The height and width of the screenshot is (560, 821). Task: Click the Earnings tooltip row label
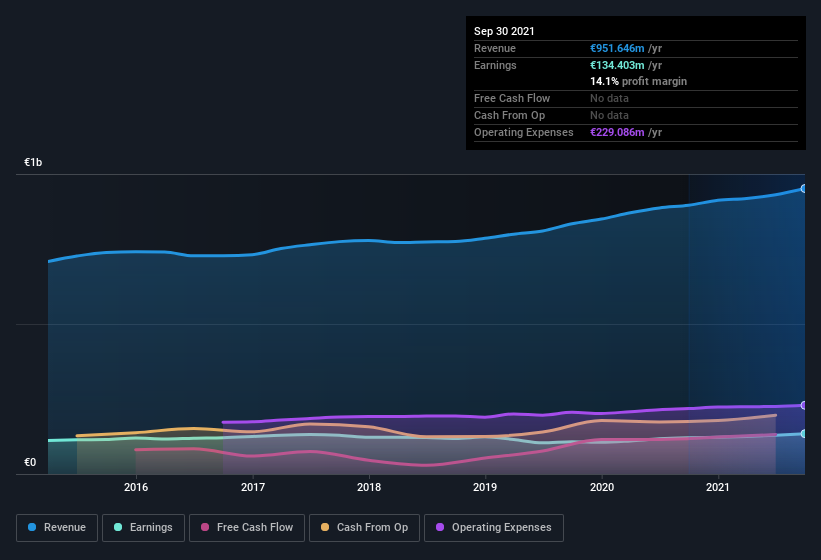pyautogui.click(x=495, y=65)
